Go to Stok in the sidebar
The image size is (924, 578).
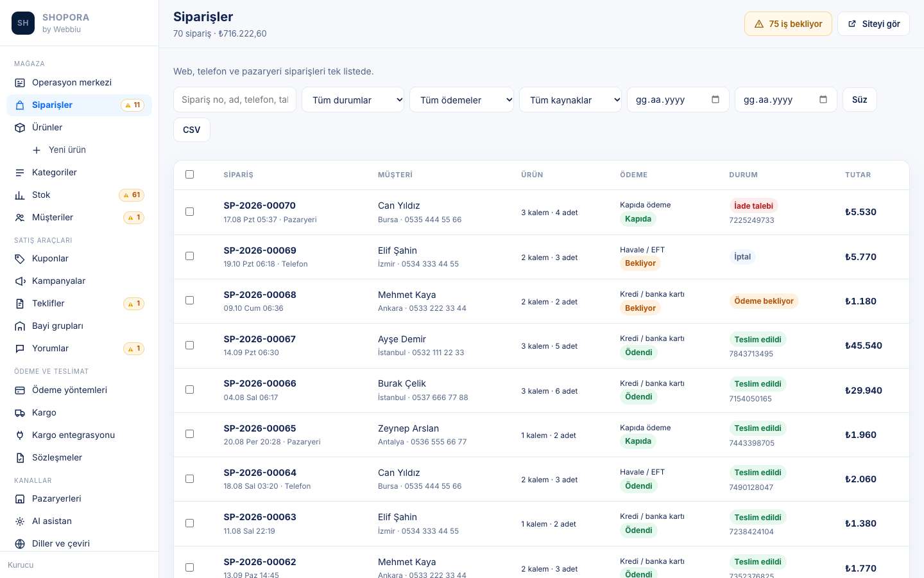(79, 195)
